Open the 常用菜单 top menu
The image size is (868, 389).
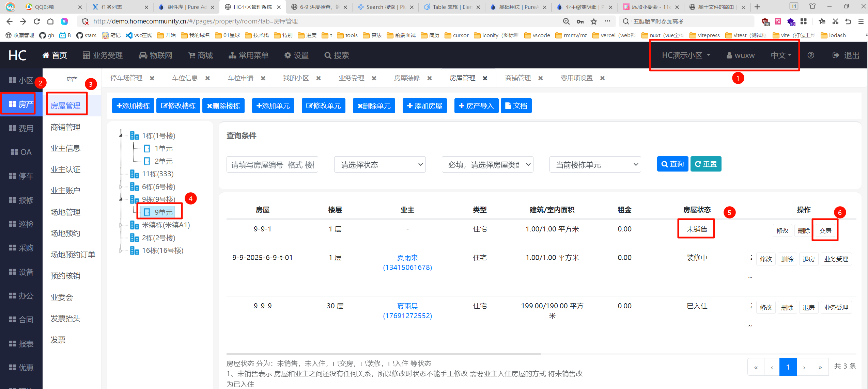(249, 55)
